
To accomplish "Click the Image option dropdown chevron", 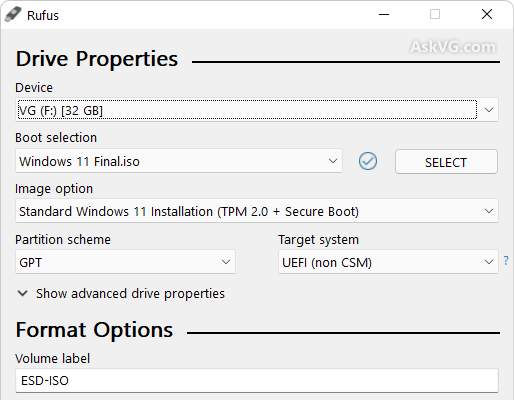I will click(x=489, y=211).
